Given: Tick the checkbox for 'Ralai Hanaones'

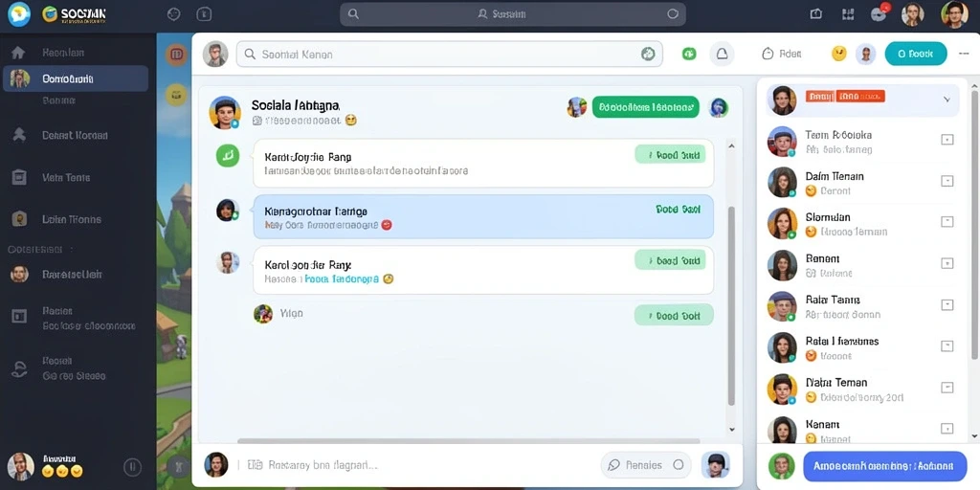Looking at the screenshot, I should point(947,345).
